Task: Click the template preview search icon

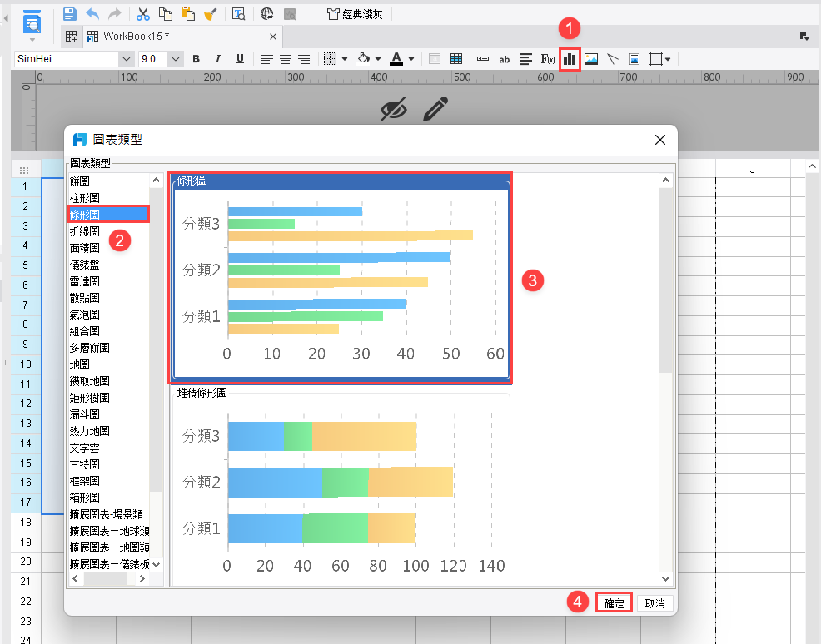Action: click(239, 13)
